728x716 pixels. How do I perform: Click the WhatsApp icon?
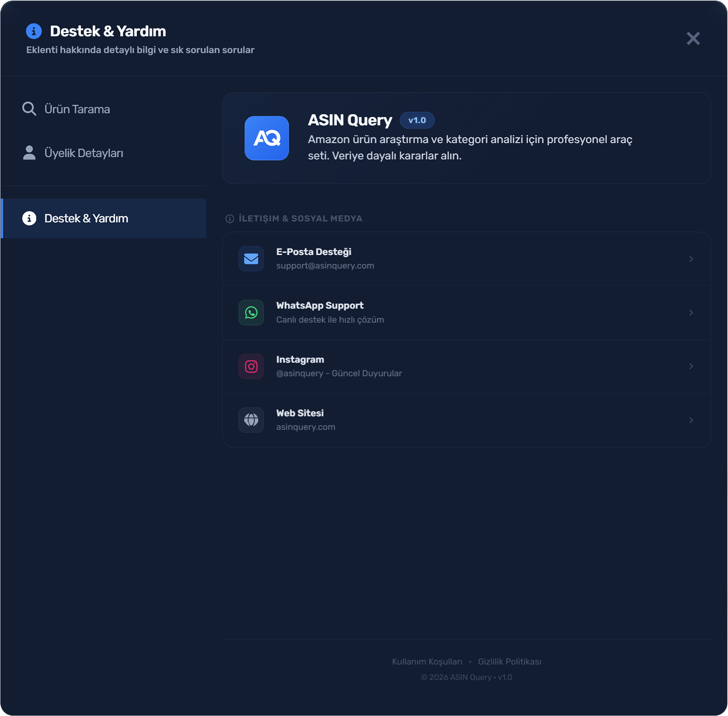251,312
